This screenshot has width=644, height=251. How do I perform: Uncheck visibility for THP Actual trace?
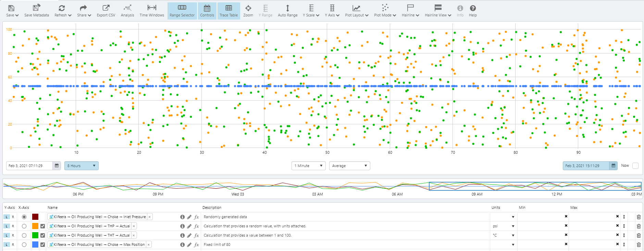point(42,226)
